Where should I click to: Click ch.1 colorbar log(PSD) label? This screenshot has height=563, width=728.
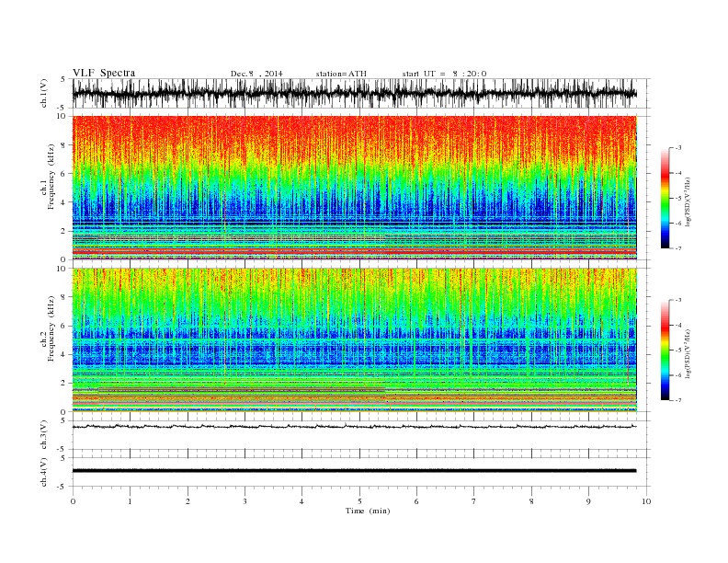689,201
